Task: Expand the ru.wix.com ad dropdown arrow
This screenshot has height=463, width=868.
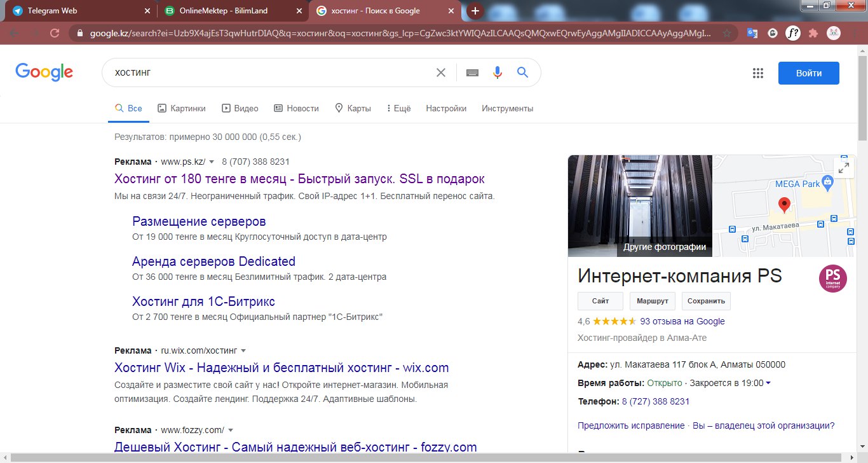Action: coord(243,350)
